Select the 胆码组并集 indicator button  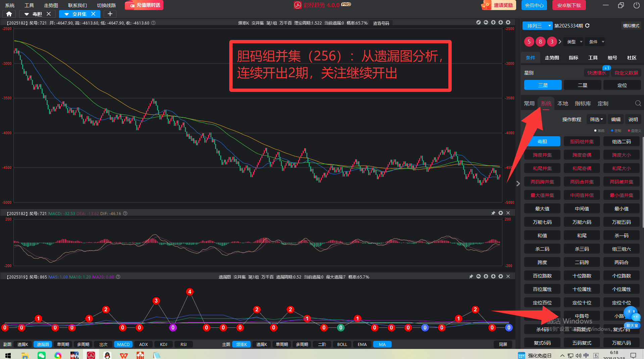pos(582,142)
